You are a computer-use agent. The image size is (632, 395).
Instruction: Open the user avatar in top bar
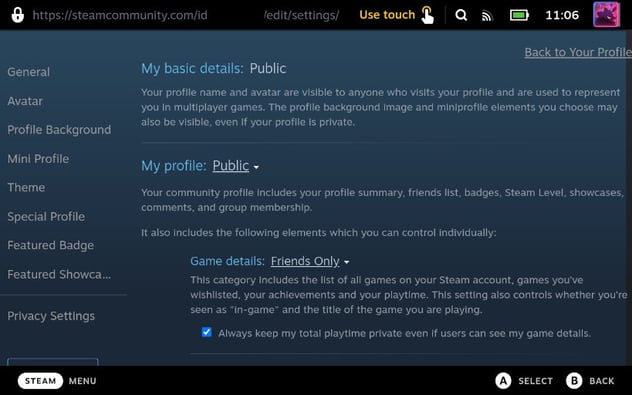coord(606,15)
